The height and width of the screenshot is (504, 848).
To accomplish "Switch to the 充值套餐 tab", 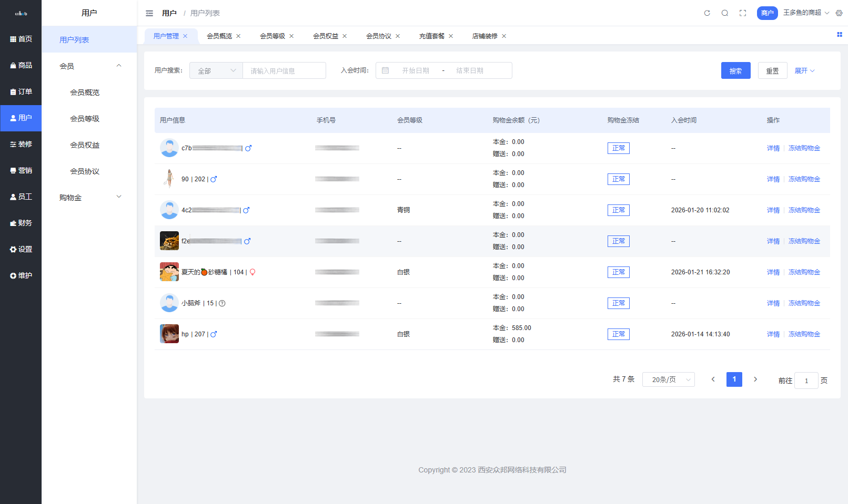I will pos(431,36).
